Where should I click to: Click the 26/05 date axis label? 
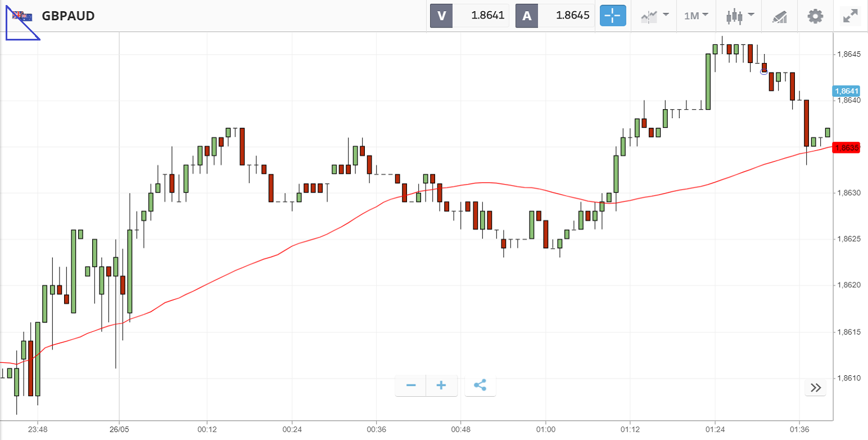click(119, 429)
